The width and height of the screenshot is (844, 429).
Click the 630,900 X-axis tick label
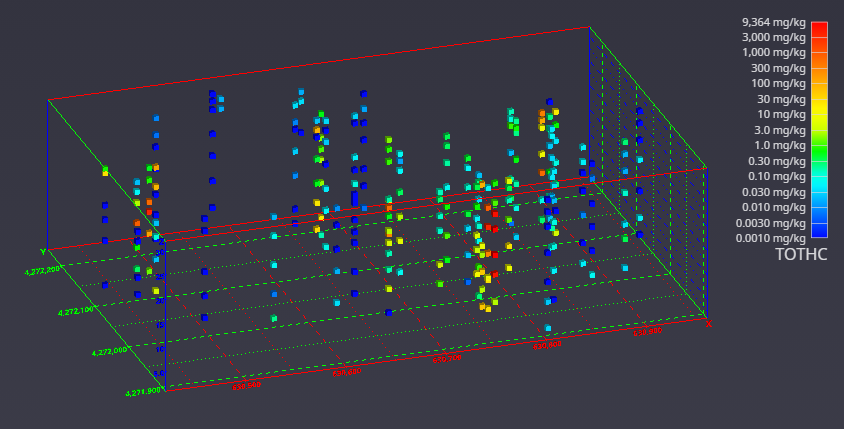coord(648,330)
